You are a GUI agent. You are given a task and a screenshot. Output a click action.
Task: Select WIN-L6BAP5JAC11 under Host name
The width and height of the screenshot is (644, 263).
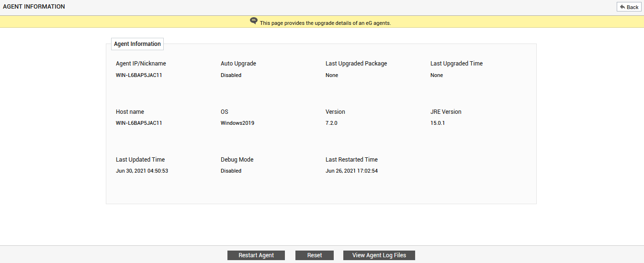(139, 123)
